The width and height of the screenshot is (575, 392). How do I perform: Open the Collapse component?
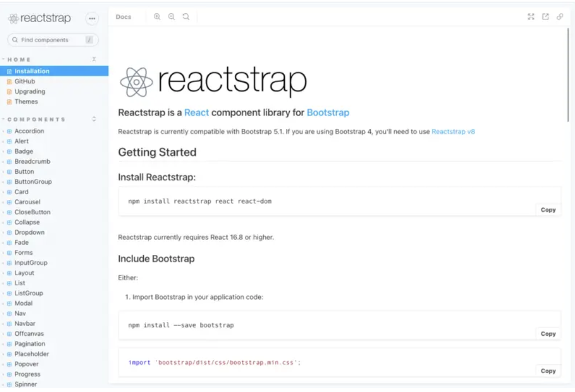tap(27, 222)
